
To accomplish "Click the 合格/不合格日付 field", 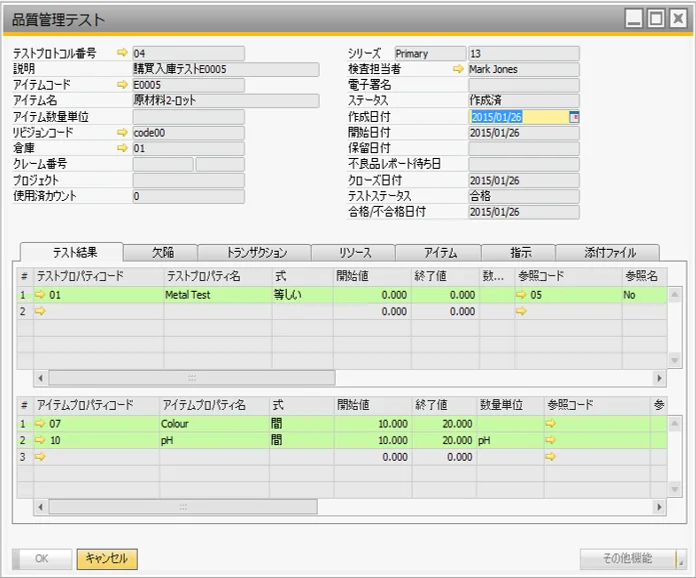I will [524, 212].
